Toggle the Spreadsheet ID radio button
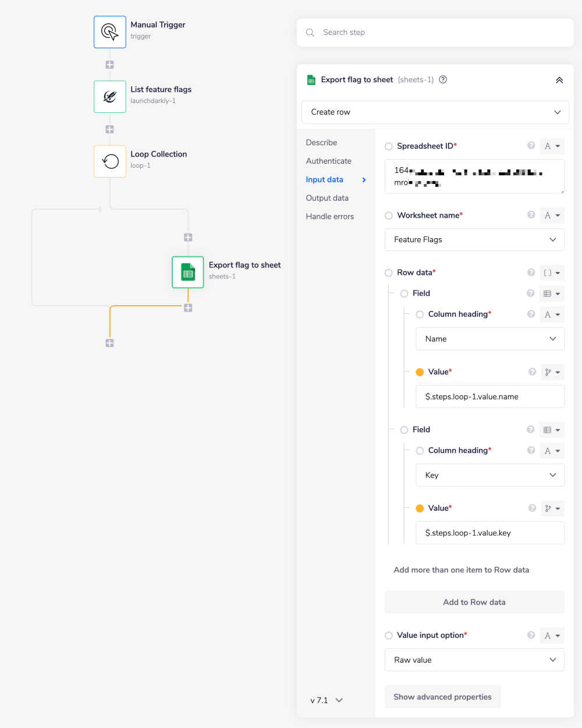This screenshot has width=582, height=728. click(389, 146)
